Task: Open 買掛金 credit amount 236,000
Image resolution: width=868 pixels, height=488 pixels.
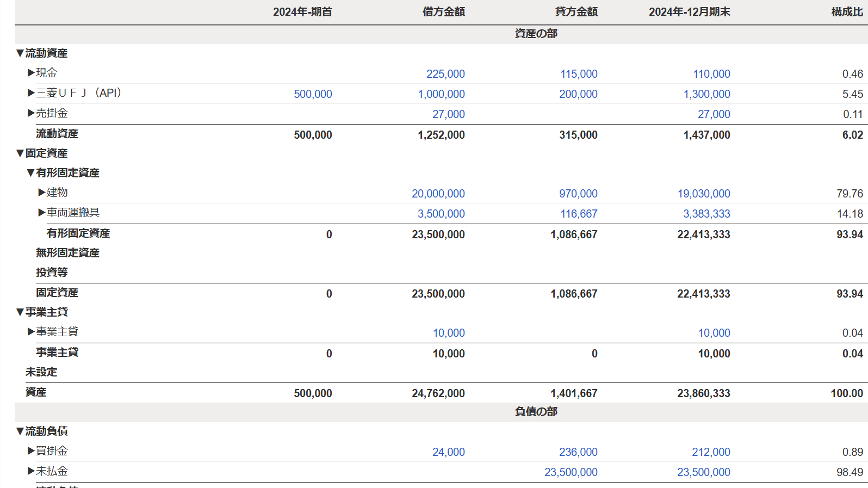Action: 578,452
